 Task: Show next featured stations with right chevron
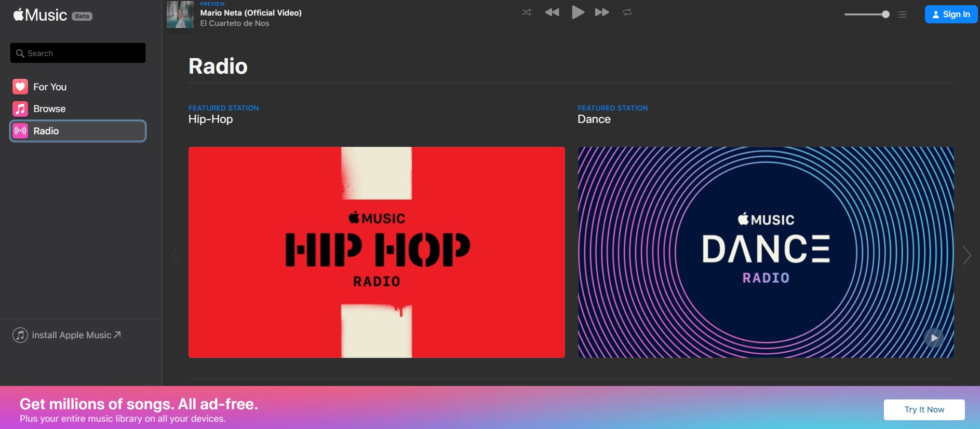pyautogui.click(x=966, y=255)
